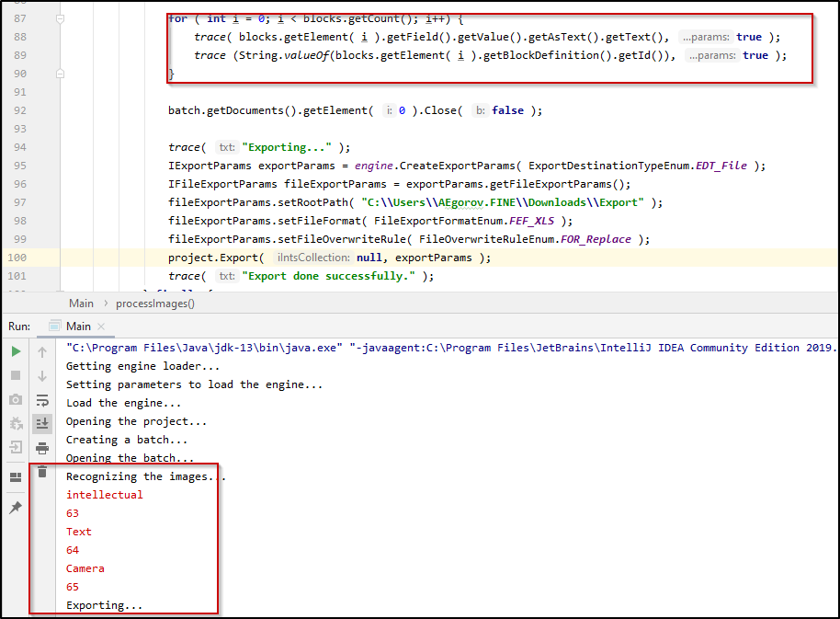The height and width of the screenshot is (619, 840).
Task: Click red "64" console output
Action: coord(73,550)
